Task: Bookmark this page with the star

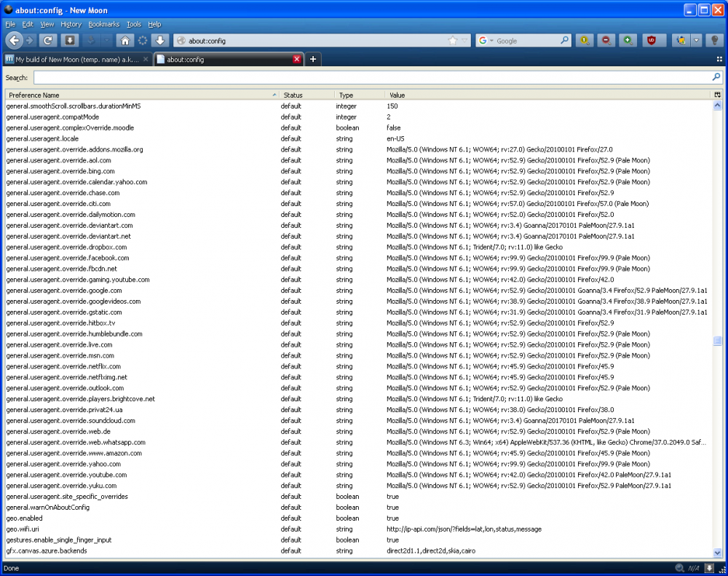Action: pos(453,41)
